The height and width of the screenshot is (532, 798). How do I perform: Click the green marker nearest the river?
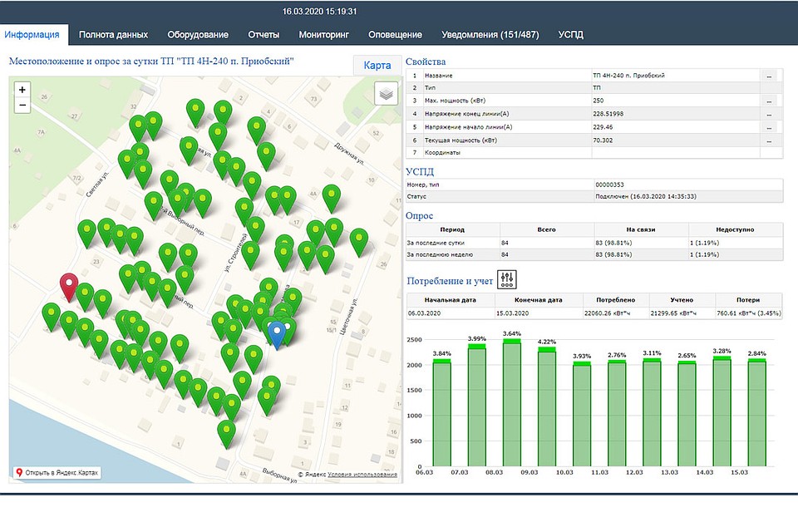pos(226,433)
